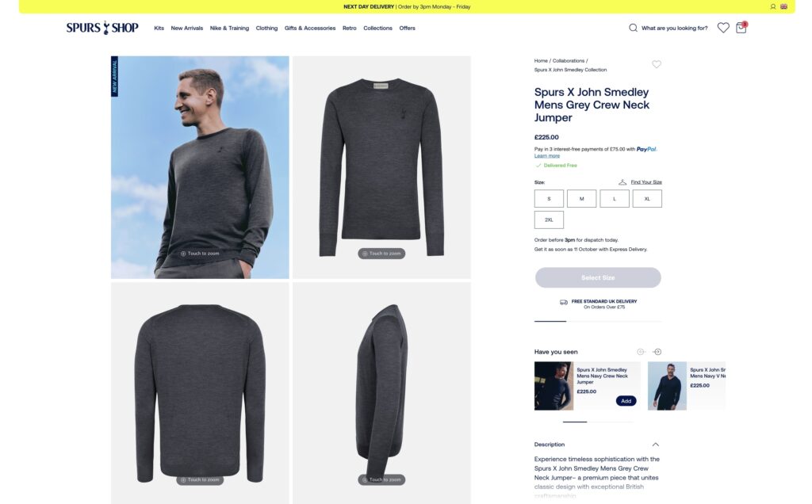Click previous arrow in Have you seen carousel
Image resolution: width=812 pixels, height=504 pixels.
click(641, 352)
